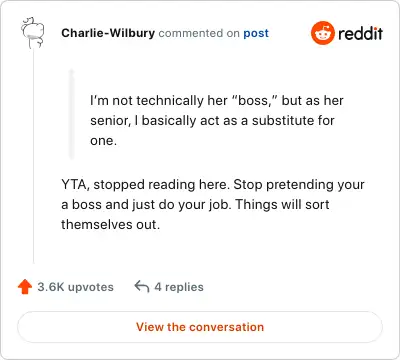Open Charlie-Wilbury's user profile
The image size is (400, 360).
[108, 33]
